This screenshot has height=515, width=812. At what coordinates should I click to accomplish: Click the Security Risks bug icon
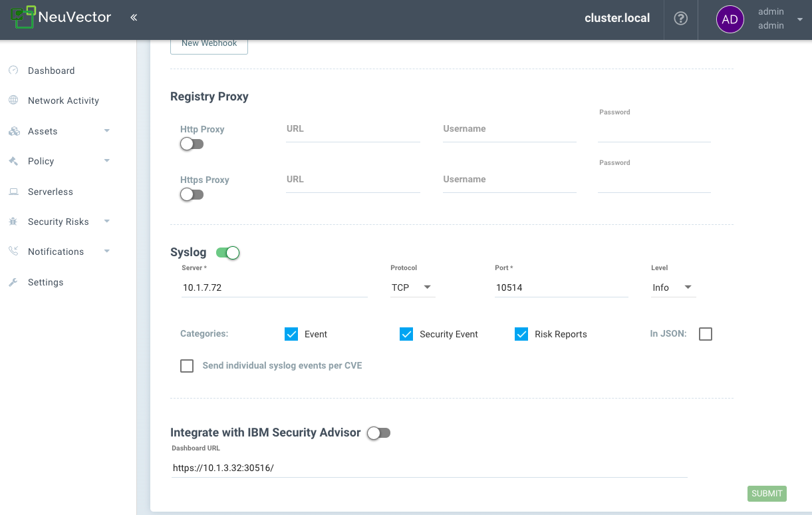[13, 222]
